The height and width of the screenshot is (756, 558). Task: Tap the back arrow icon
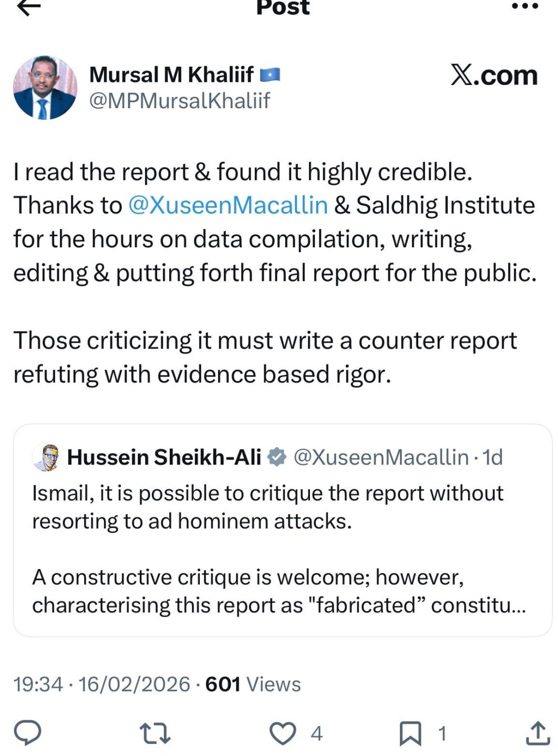tap(29, 7)
